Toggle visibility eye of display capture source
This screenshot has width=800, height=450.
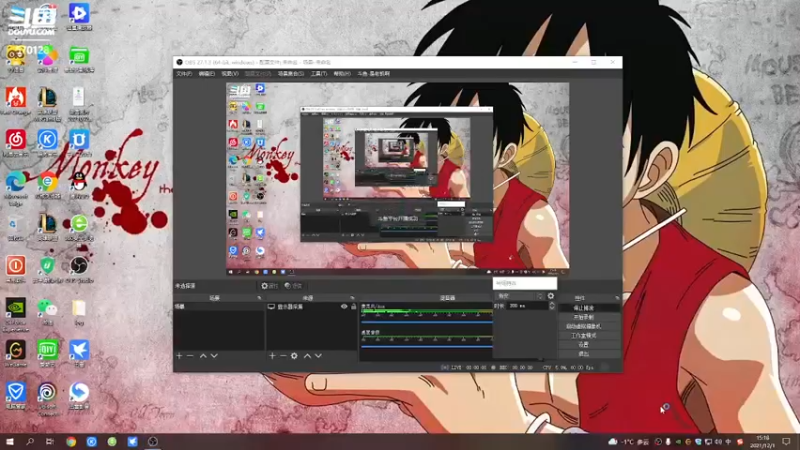tap(344, 307)
